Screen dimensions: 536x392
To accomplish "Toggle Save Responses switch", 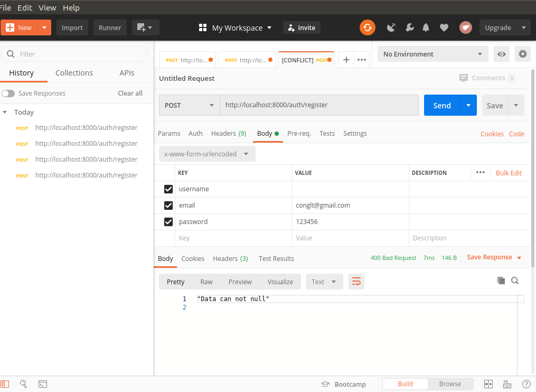I will point(8,94).
